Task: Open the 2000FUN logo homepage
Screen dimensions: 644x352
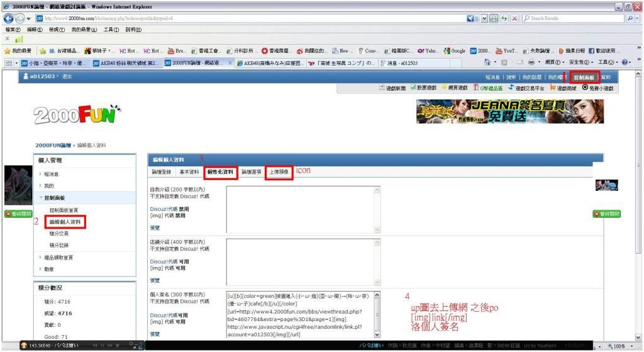Action: (x=76, y=115)
